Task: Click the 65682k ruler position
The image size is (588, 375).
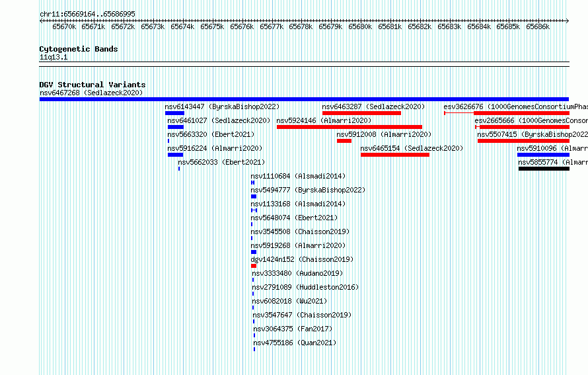Action: click(420, 26)
